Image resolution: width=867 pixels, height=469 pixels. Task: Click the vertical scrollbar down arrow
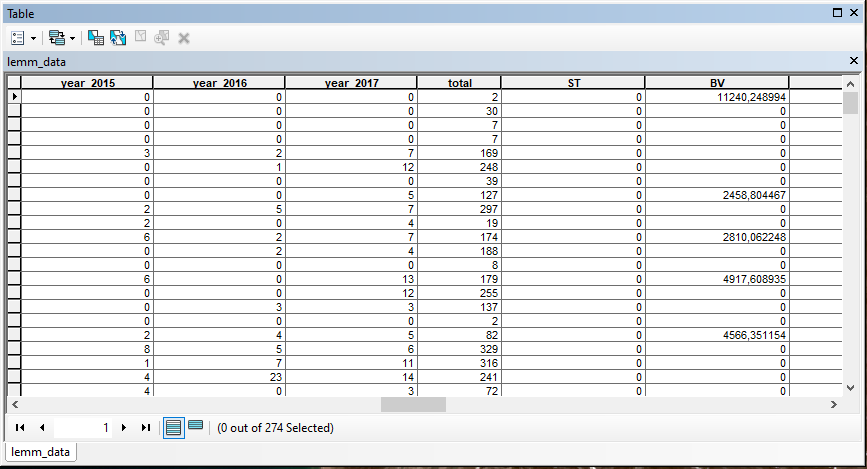click(850, 388)
